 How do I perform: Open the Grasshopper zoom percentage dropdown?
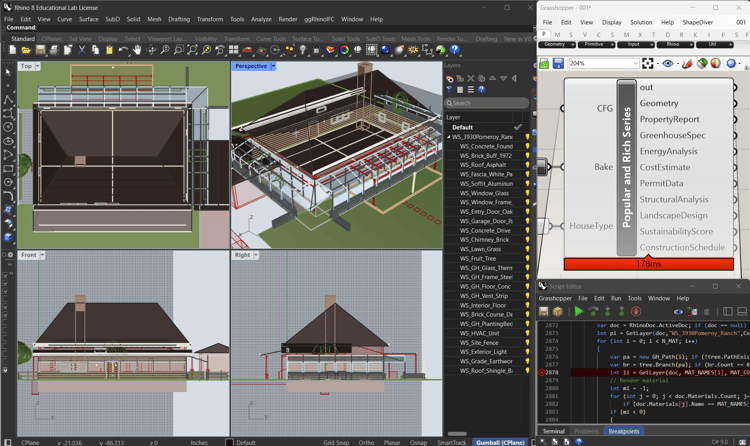pyautogui.click(x=636, y=63)
